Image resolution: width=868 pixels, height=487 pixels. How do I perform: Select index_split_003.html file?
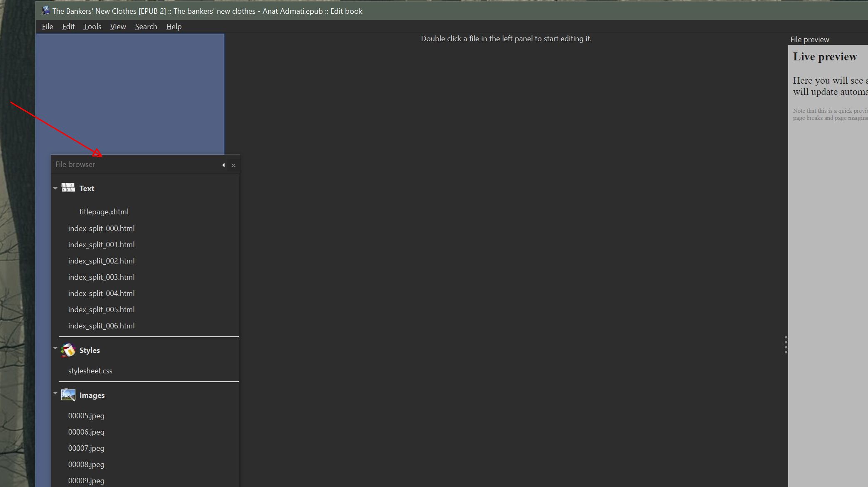pos(101,277)
